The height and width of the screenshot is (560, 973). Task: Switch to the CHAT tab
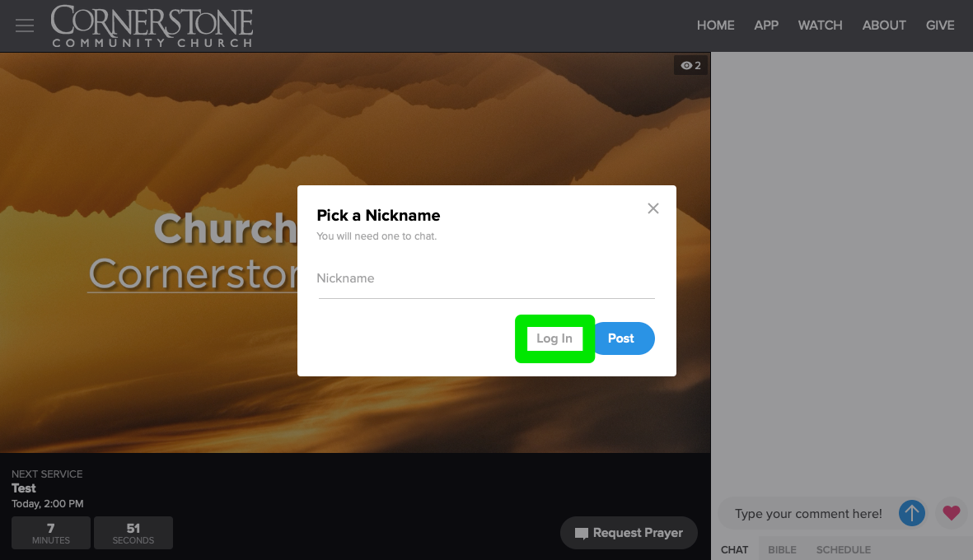(734, 549)
